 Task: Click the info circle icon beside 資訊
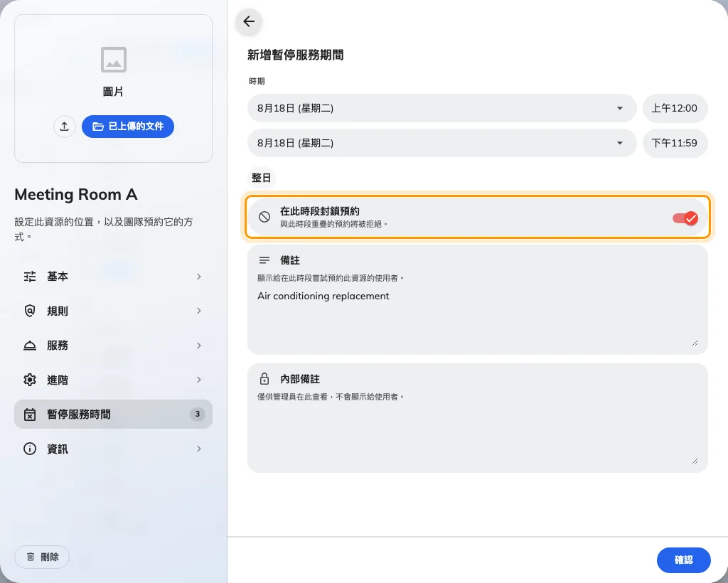coord(30,449)
